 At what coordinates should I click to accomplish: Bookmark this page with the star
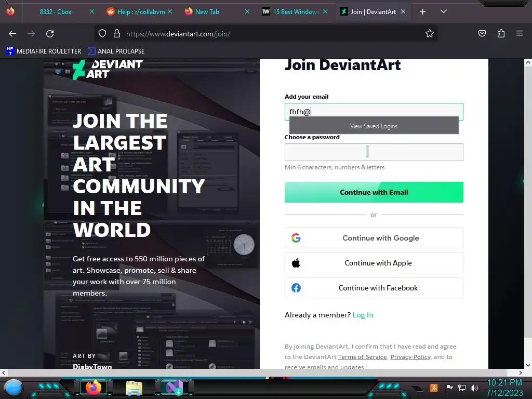click(x=430, y=34)
